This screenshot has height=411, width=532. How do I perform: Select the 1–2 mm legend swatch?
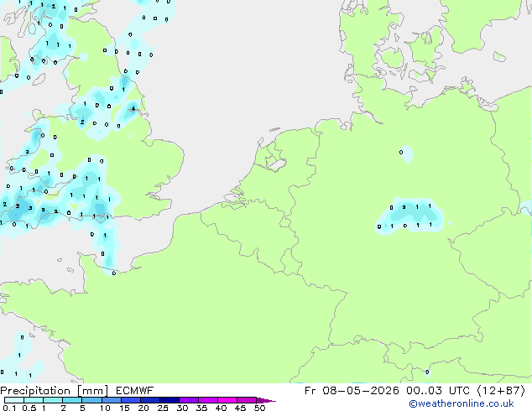(x=53, y=400)
